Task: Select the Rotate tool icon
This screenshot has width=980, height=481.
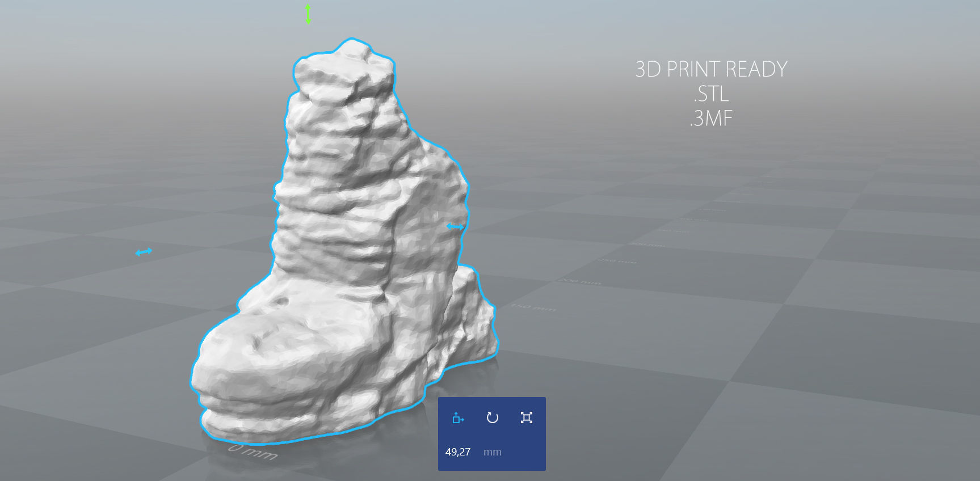Action: click(x=492, y=418)
